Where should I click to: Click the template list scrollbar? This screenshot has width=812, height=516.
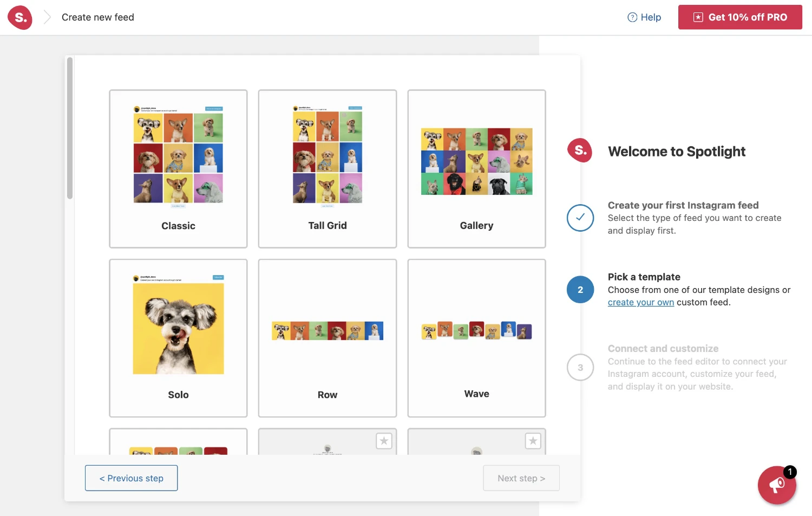coord(70,128)
